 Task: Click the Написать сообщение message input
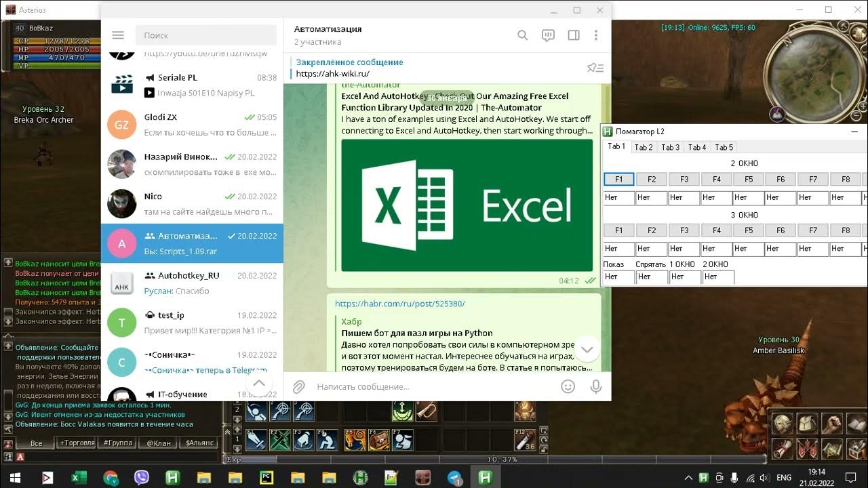(434, 386)
